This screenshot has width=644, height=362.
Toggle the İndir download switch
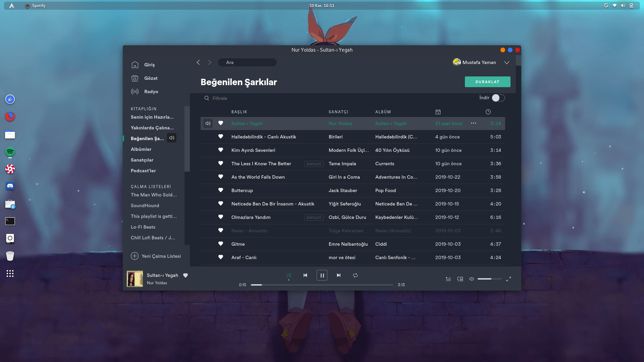tap(498, 98)
